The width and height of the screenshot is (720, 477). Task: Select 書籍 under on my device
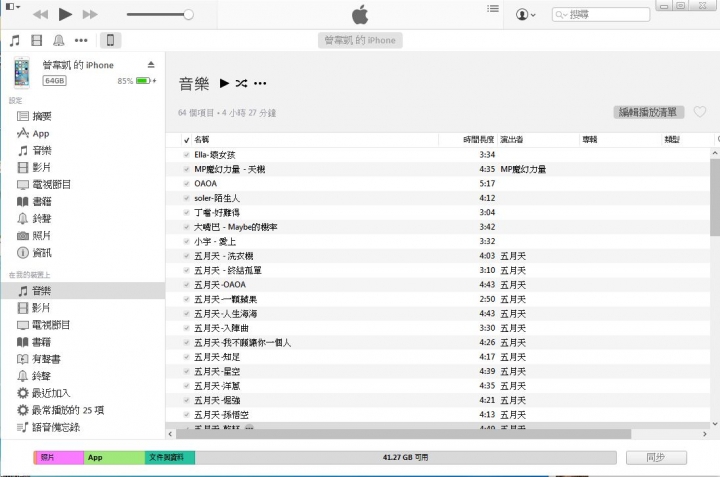[x=34, y=342]
